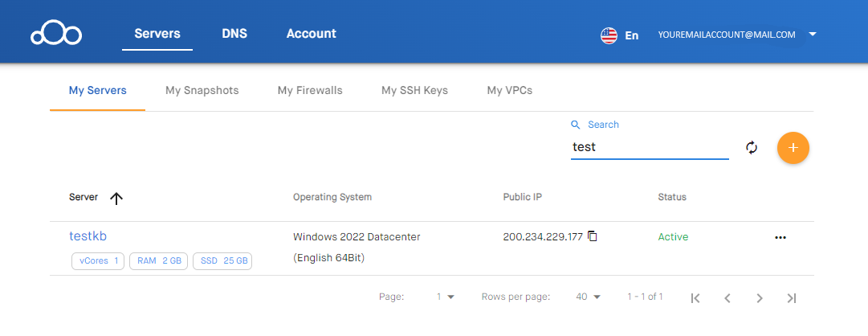This screenshot has width=868, height=336.
Task: Go to first page
Action: coord(696,298)
